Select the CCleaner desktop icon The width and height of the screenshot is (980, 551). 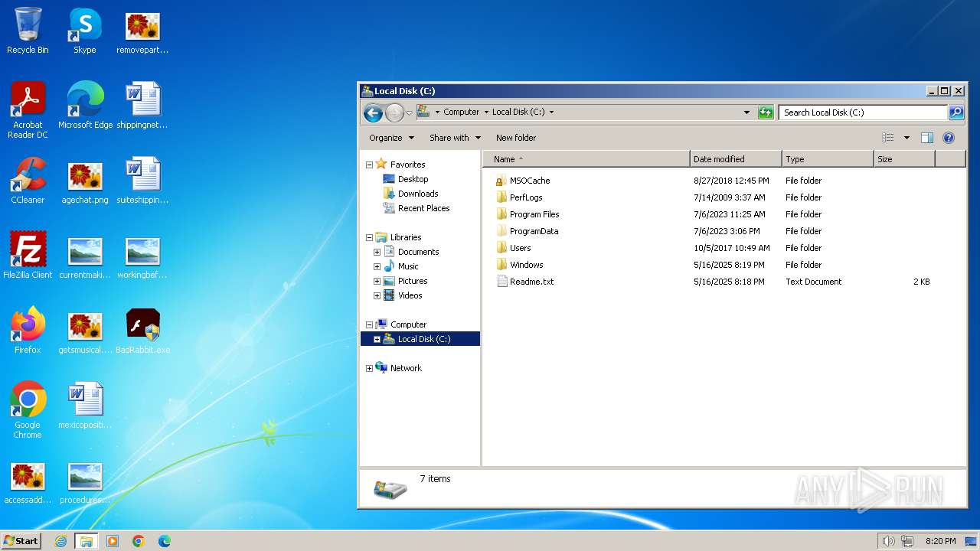tap(28, 181)
